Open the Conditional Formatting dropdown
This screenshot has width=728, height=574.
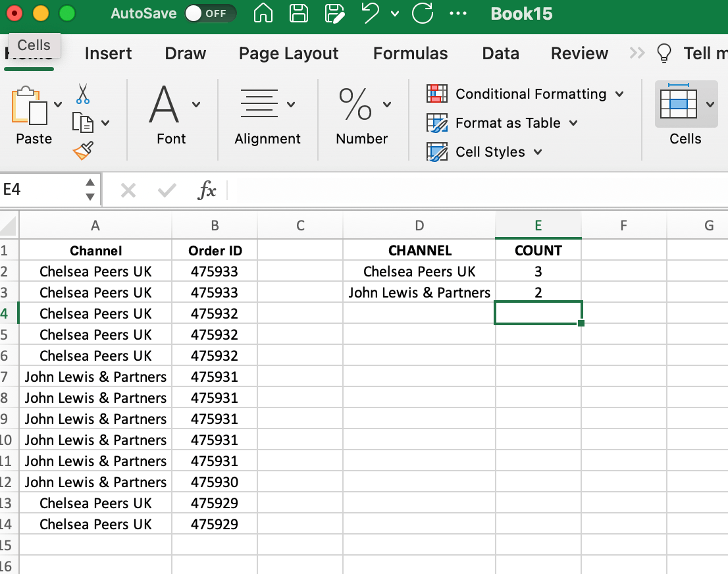click(x=619, y=94)
